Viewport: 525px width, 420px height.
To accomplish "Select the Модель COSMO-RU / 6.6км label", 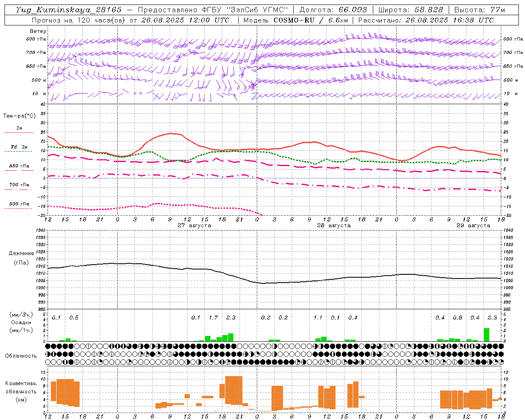I will click(x=296, y=20).
